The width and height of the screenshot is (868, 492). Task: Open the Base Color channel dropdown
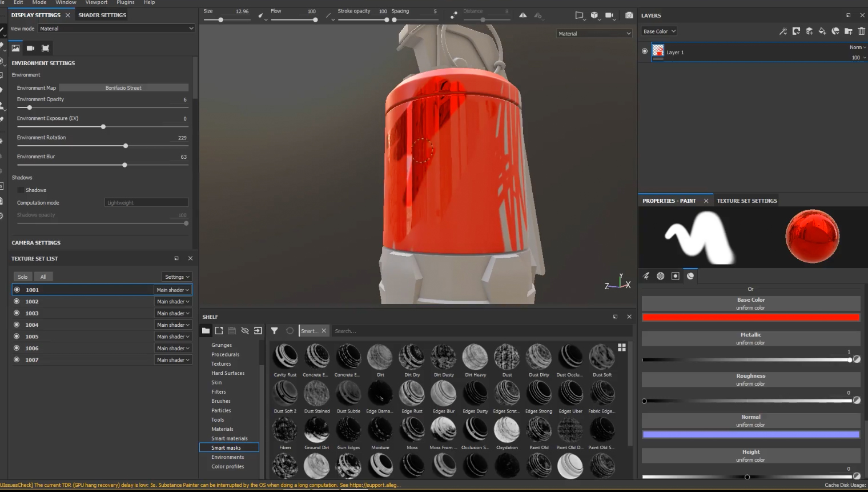click(x=658, y=31)
